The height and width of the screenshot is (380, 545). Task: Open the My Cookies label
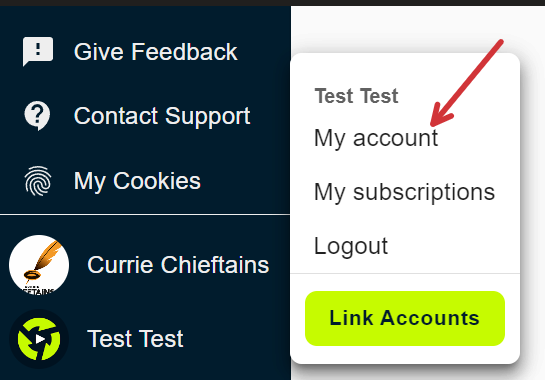pyautogui.click(x=137, y=181)
